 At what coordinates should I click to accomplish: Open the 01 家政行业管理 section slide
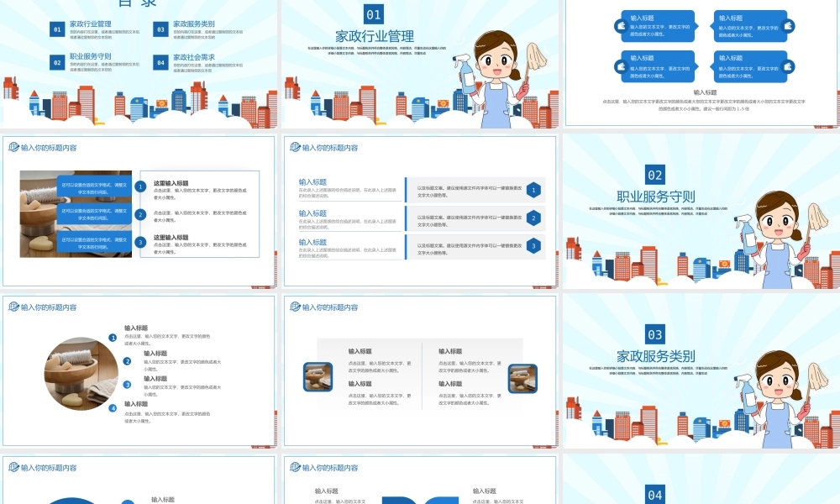point(420,64)
